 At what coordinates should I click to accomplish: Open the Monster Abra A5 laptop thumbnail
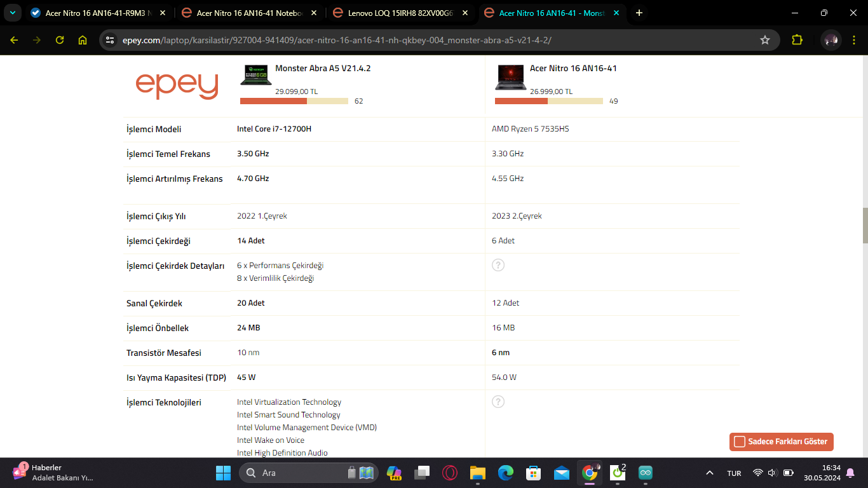(x=256, y=75)
